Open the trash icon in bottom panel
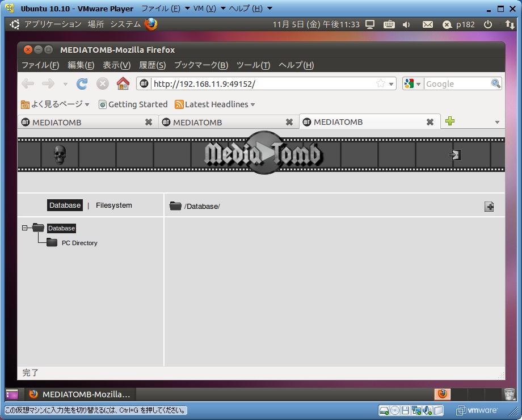522x420 pixels. point(510,394)
